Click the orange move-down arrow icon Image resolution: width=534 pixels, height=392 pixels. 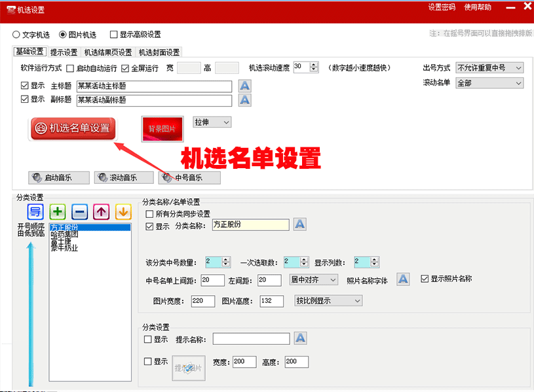(123, 212)
